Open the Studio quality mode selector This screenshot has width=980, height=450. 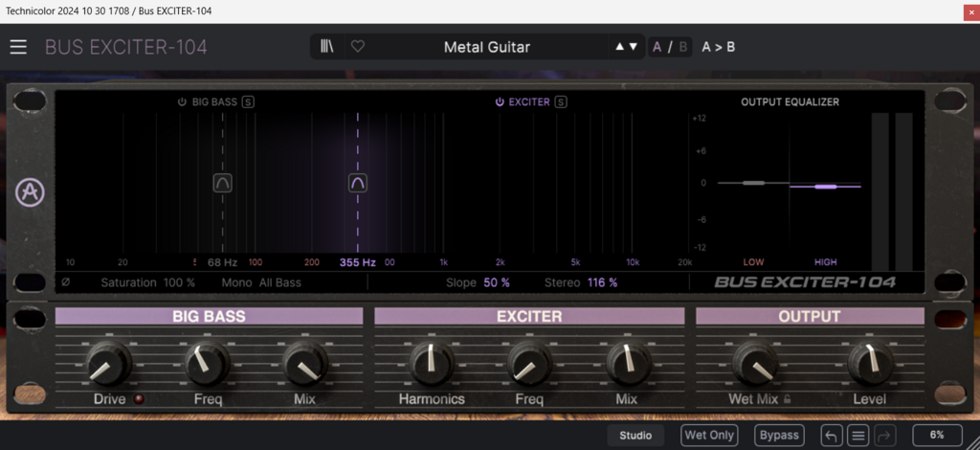tap(635, 436)
